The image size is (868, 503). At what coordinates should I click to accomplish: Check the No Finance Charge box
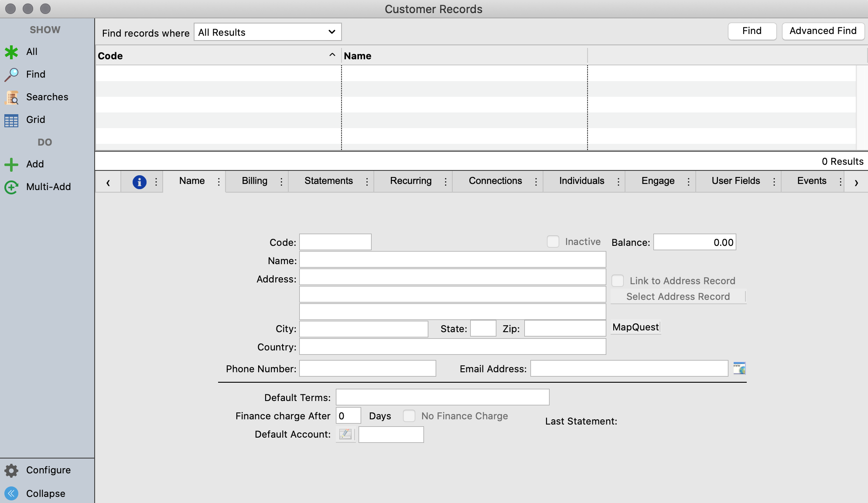point(409,416)
